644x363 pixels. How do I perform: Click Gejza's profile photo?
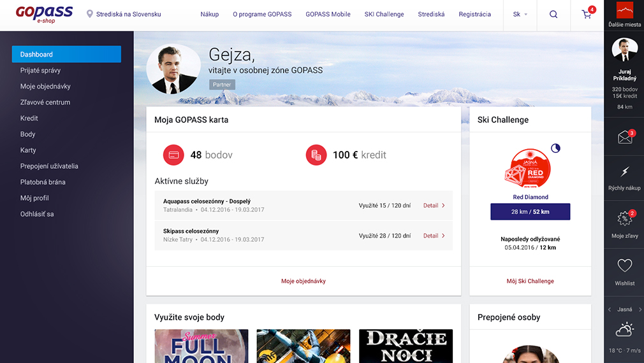(x=173, y=69)
